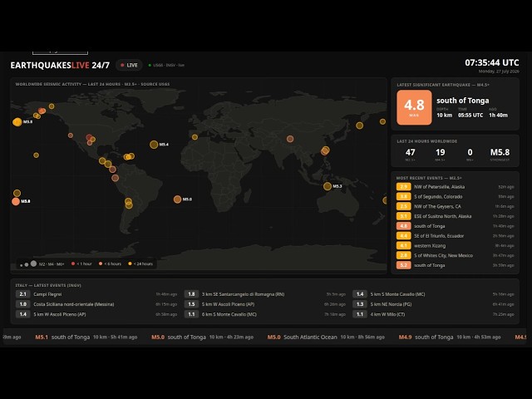Click the 1h 40m ago value

(499, 115)
